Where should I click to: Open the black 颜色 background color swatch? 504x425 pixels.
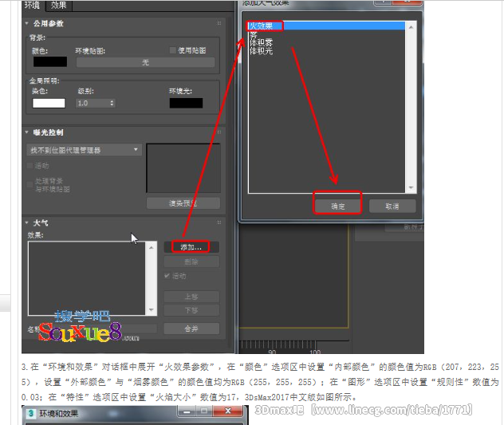coord(50,61)
